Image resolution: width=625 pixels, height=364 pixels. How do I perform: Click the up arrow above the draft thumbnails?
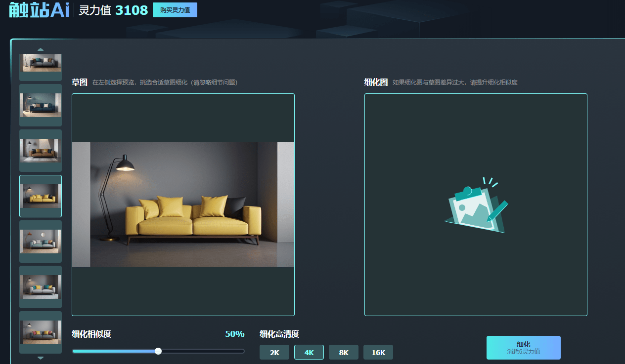point(41,49)
